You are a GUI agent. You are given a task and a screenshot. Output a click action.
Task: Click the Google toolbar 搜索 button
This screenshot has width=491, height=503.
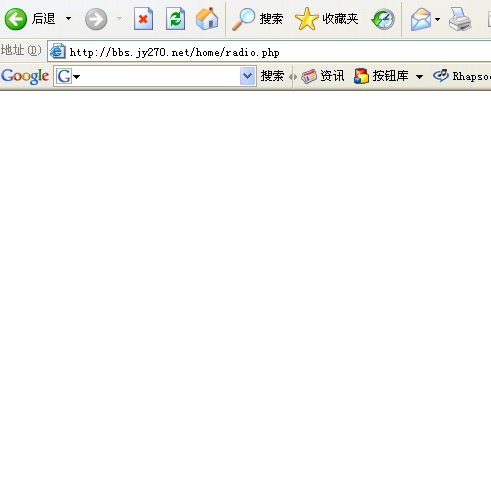tap(272, 76)
